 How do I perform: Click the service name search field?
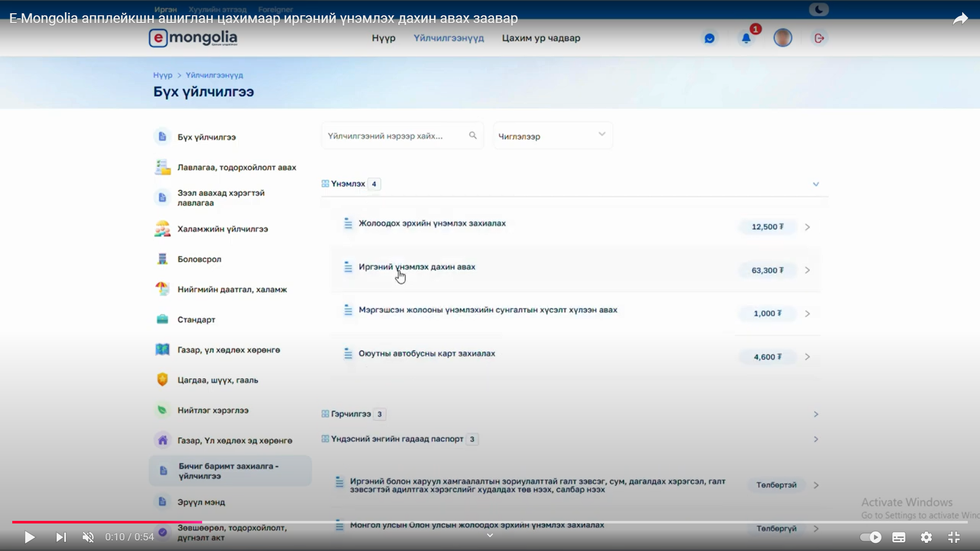(x=402, y=136)
